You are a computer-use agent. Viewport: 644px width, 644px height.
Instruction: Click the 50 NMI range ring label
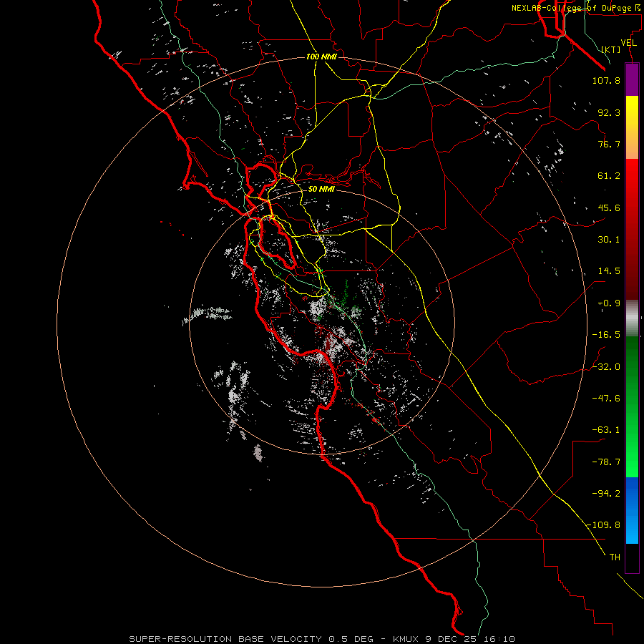pyautogui.click(x=321, y=190)
